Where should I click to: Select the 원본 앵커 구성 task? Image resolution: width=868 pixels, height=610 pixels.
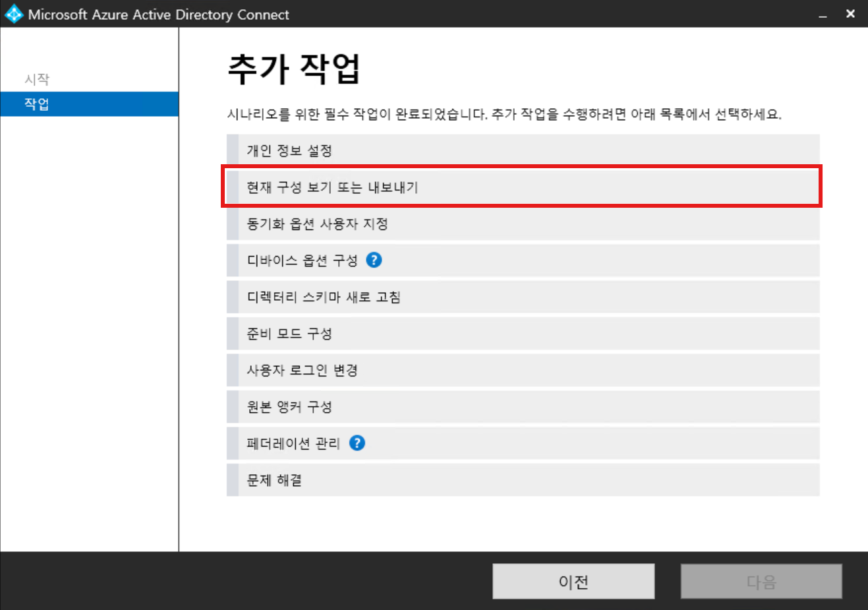[523, 407]
